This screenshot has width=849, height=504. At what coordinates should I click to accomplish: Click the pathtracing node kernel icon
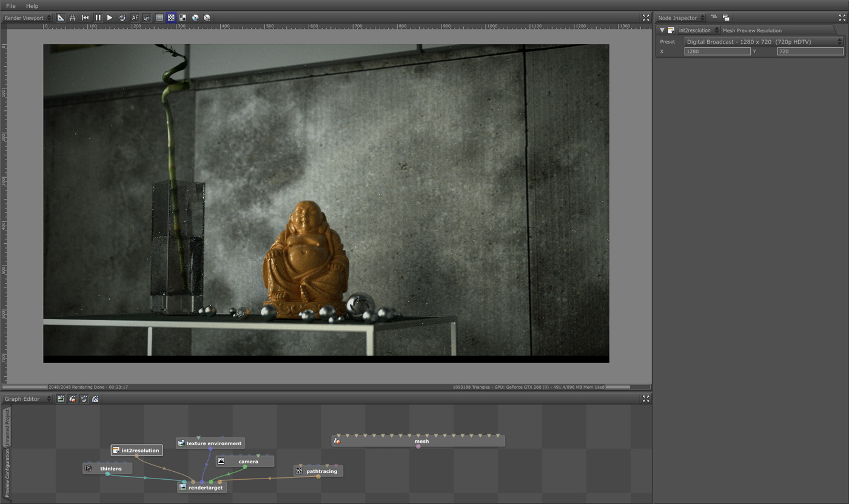[299, 471]
